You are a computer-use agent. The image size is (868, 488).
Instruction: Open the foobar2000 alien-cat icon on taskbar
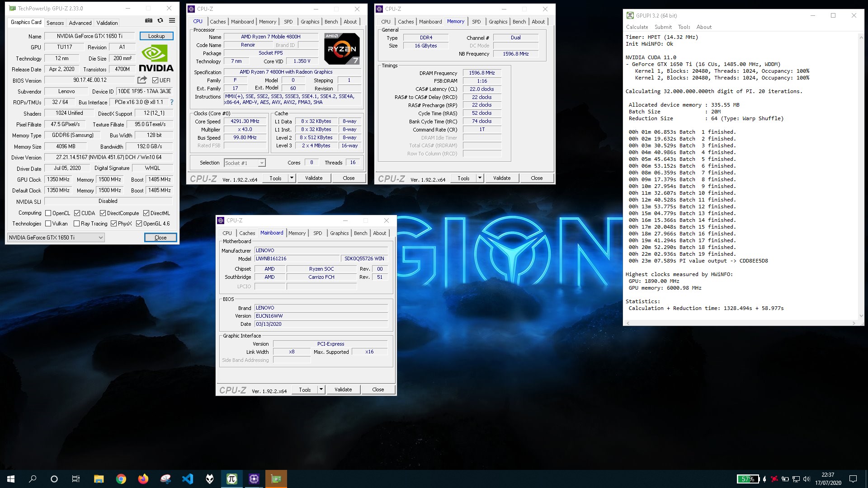point(210,479)
